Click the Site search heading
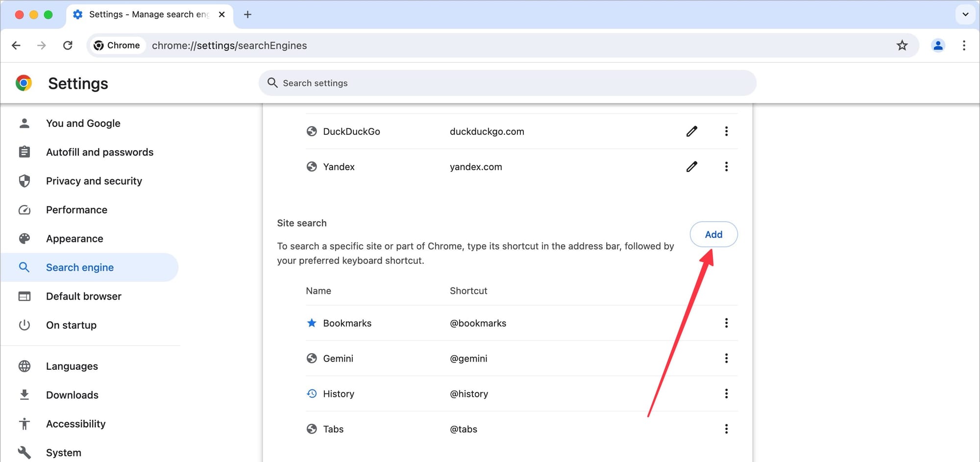This screenshot has width=980, height=462. (x=302, y=223)
